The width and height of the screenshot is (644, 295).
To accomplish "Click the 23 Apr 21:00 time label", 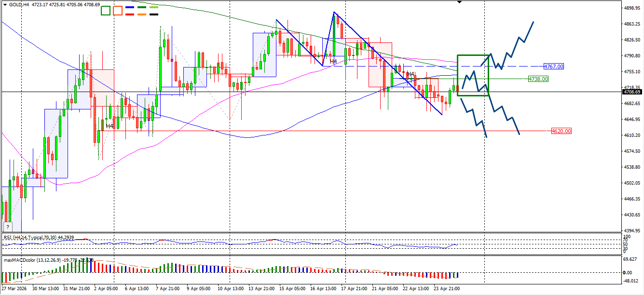I will coord(447,289).
